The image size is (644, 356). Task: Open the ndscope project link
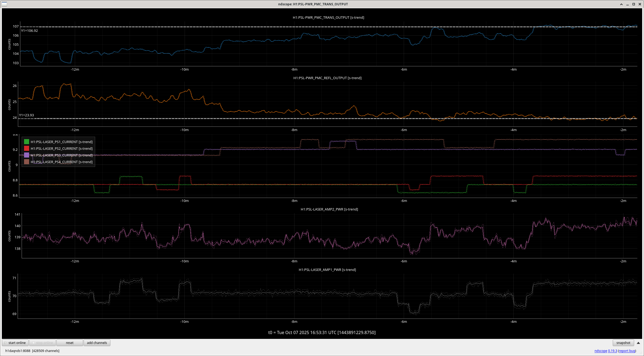(601, 351)
